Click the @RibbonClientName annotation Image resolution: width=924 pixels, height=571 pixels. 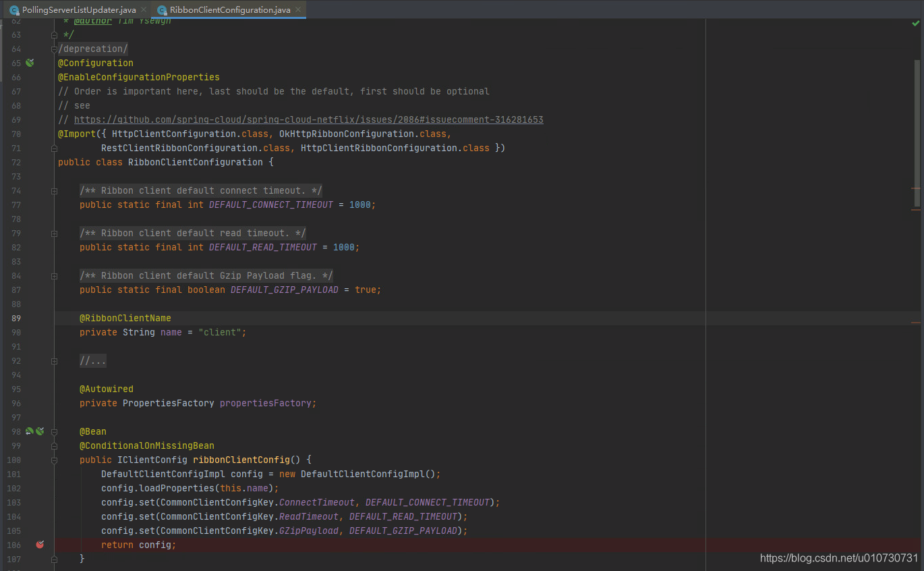tap(125, 318)
